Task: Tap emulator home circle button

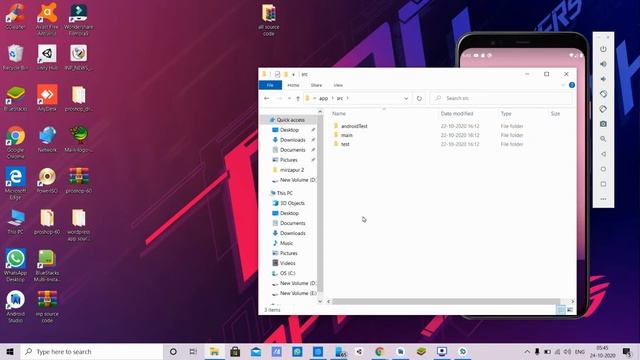Action: pos(603,169)
